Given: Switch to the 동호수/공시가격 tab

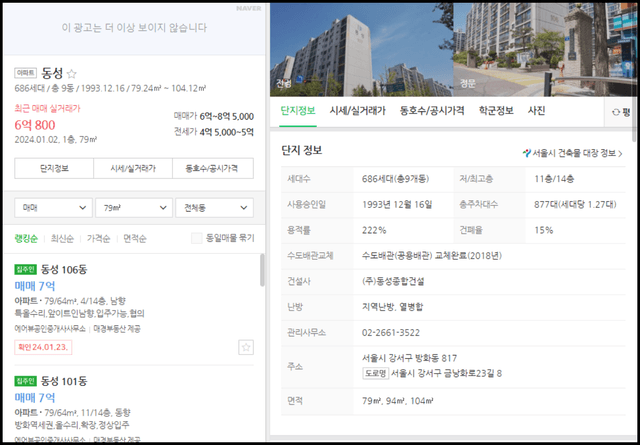Looking at the screenshot, I should tap(432, 111).
